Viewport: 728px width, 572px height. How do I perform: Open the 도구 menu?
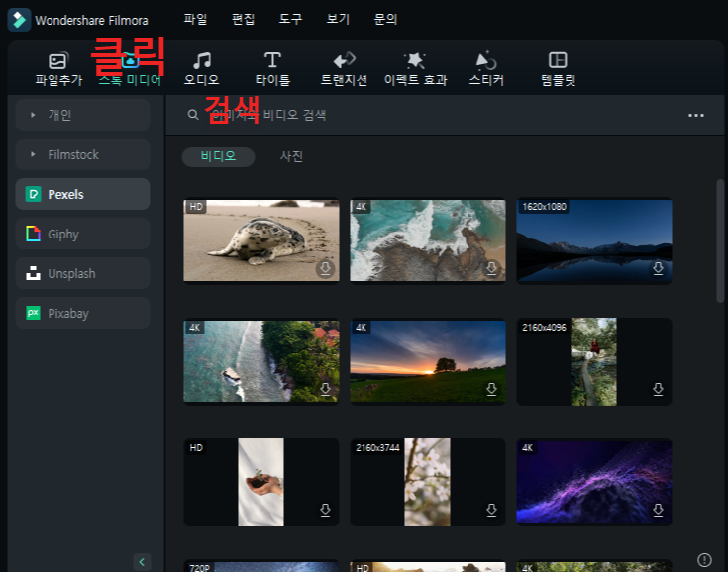tap(290, 19)
